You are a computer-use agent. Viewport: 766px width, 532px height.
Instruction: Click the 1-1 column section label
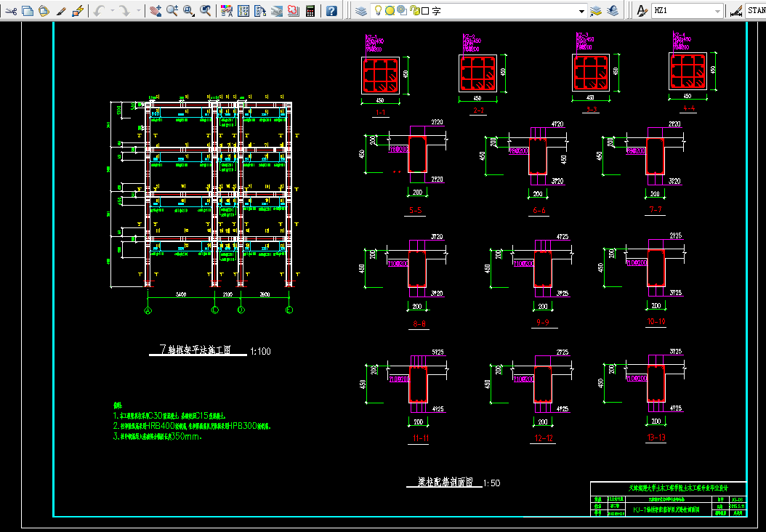pyautogui.click(x=380, y=113)
